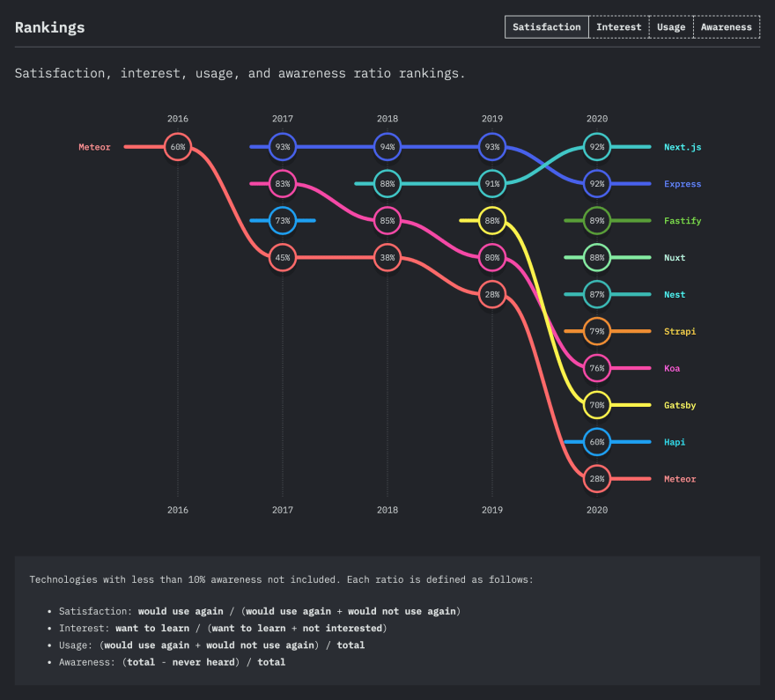This screenshot has height=700, width=775.
Task: Click the bottom 2018 year label
Action: [387, 510]
